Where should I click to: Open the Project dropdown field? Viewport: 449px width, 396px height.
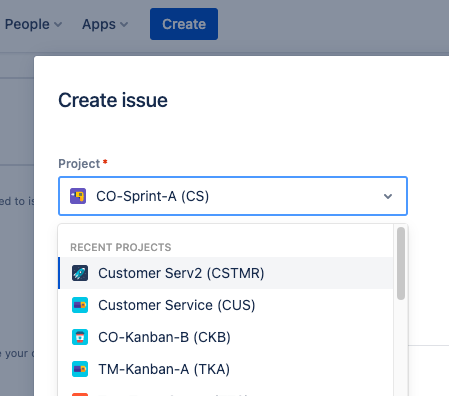coord(233,196)
